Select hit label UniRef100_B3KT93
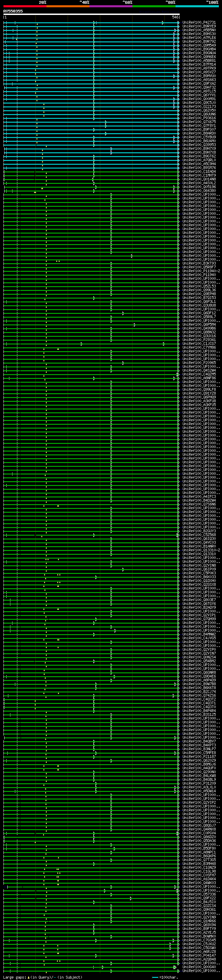Screen dimensions: 222x980 coord(199,263)
